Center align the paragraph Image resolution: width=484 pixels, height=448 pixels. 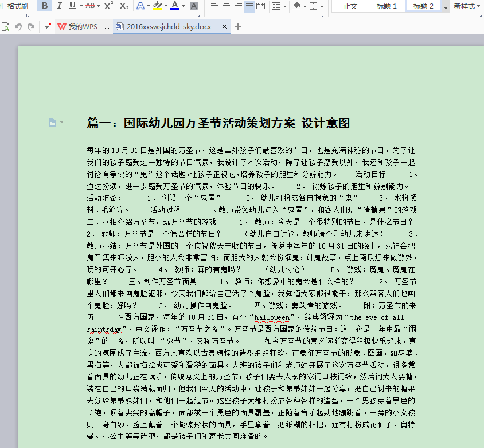click(x=226, y=6)
